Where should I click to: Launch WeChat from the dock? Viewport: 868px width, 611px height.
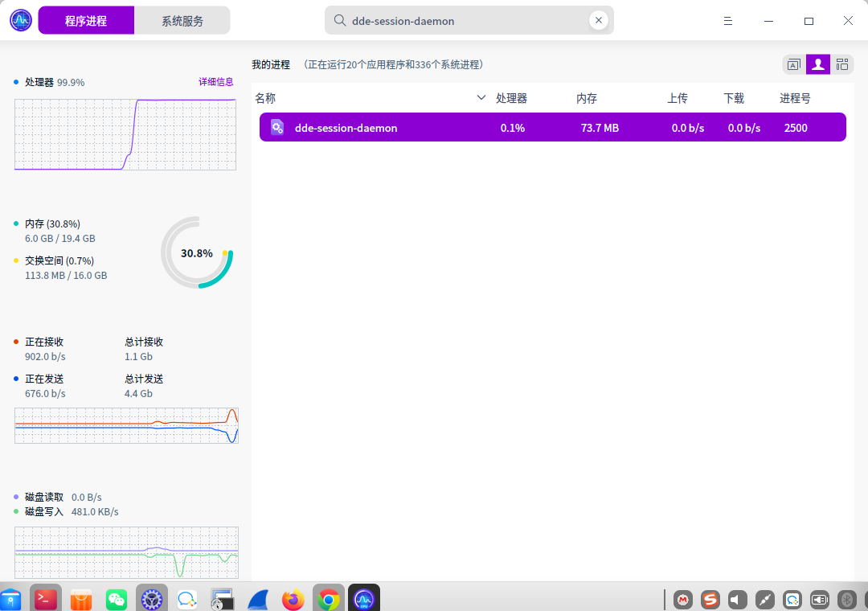(x=117, y=600)
